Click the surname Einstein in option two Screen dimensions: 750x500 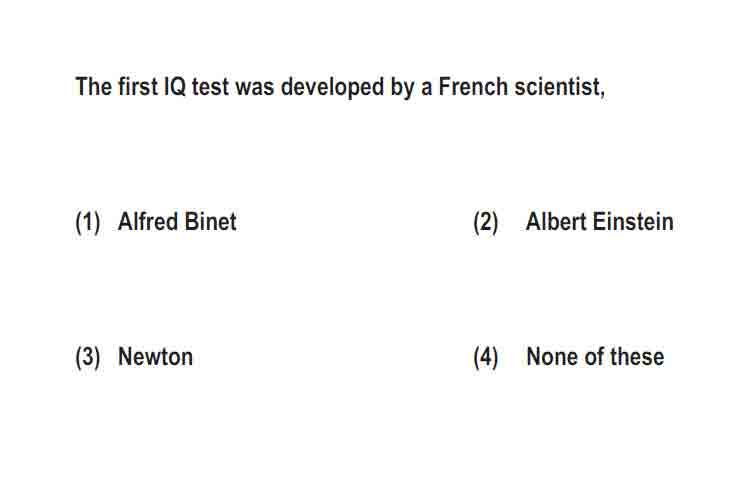coord(633,222)
